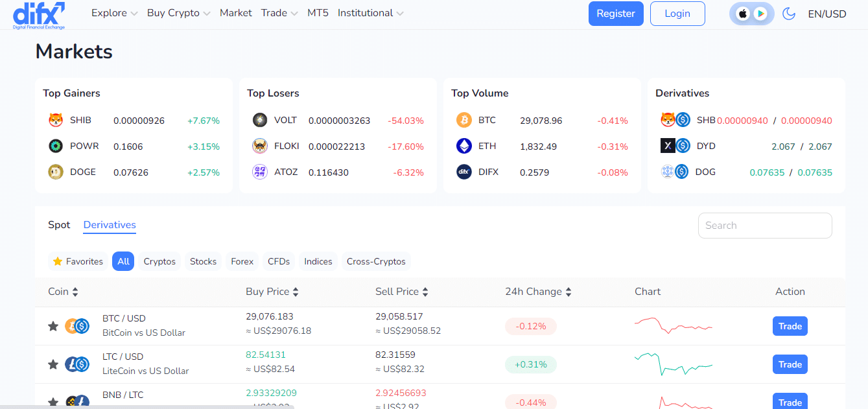Switch to the Spot tab
868x409 pixels.
(59, 225)
